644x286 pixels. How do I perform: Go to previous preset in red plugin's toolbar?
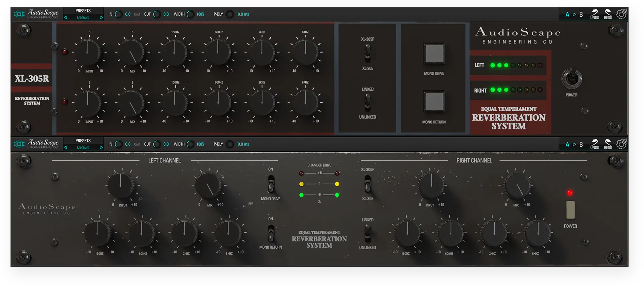66,17
